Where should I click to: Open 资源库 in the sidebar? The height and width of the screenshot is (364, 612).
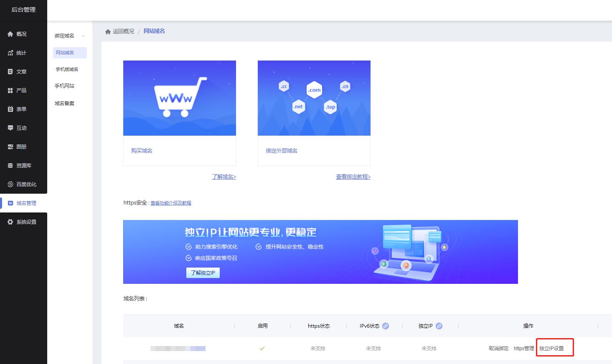click(23, 166)
